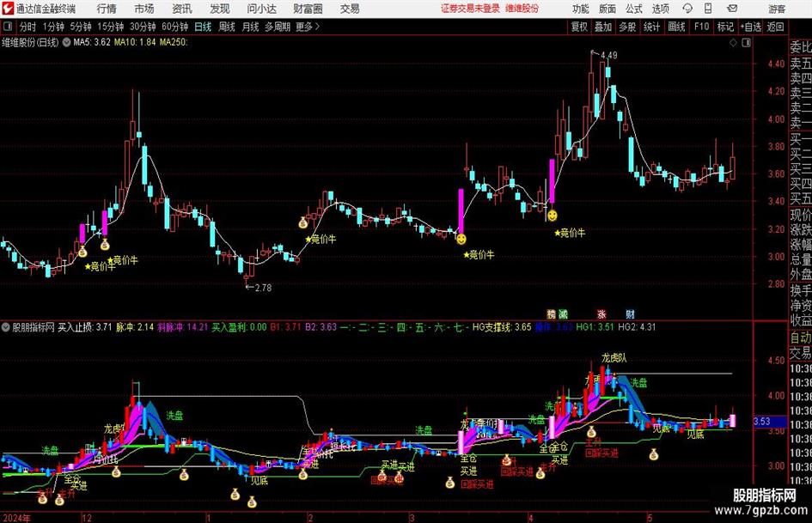812x523 pixels.
Task: Switch to 1分钟 period tab
Action: (x=52, y=27)
